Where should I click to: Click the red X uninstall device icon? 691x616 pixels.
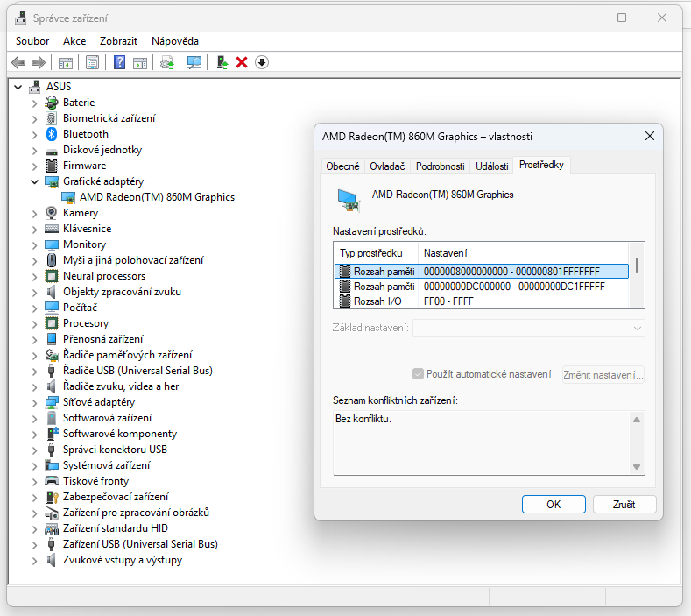pyautogui.click(x=242, y=62)
